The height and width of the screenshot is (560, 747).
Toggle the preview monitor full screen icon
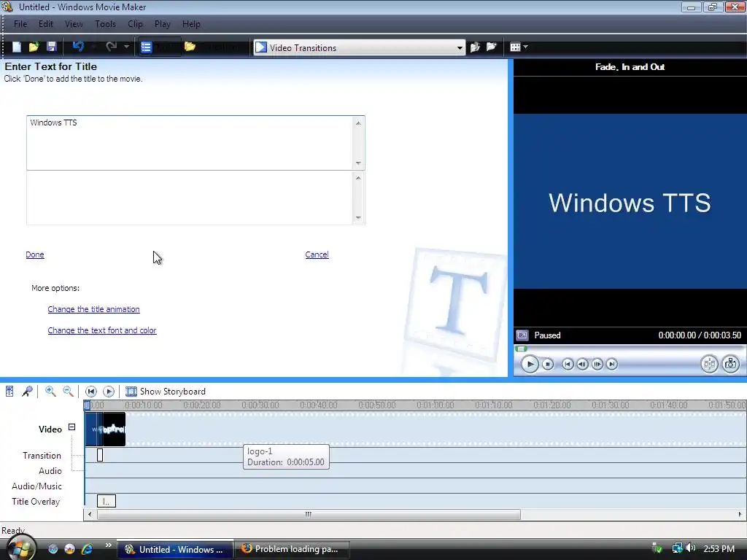(x=522, y=335)
